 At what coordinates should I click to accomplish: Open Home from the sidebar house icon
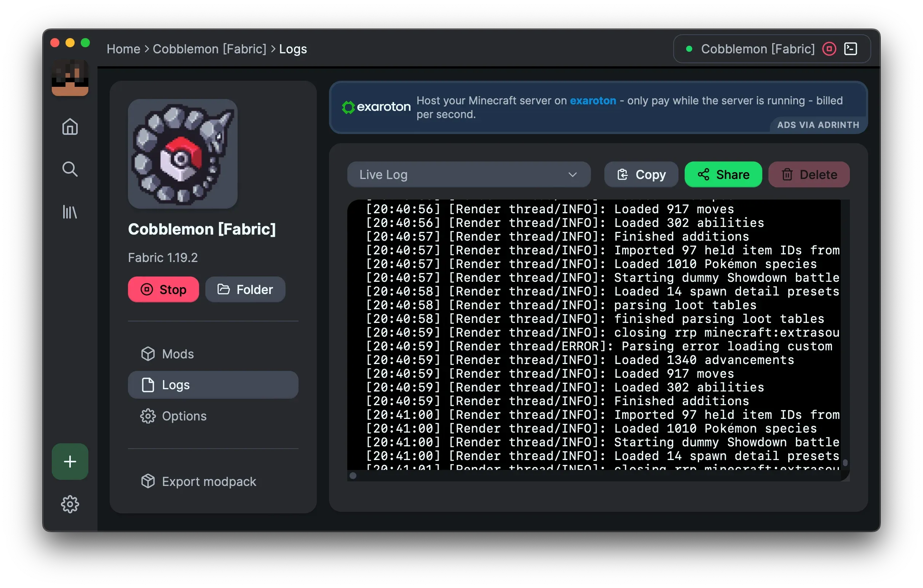pos(70,126)
